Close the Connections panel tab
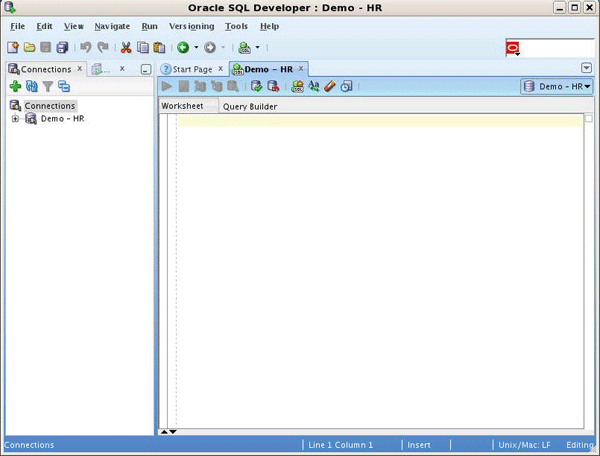This screenshot has height=456, width=600. coord(80,68)
